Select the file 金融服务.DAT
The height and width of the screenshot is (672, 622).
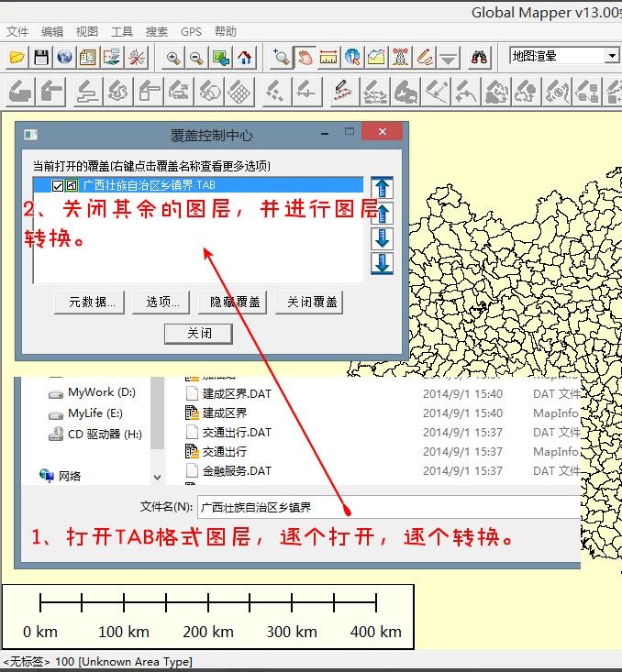(x=228, y=471)
